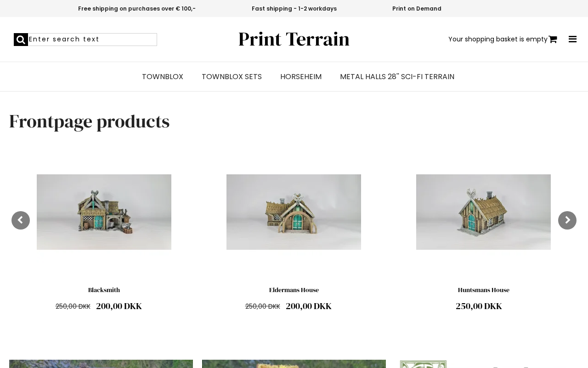Open the Blacksmith product title link
588x368 pixels.
(x=104, y=290)
